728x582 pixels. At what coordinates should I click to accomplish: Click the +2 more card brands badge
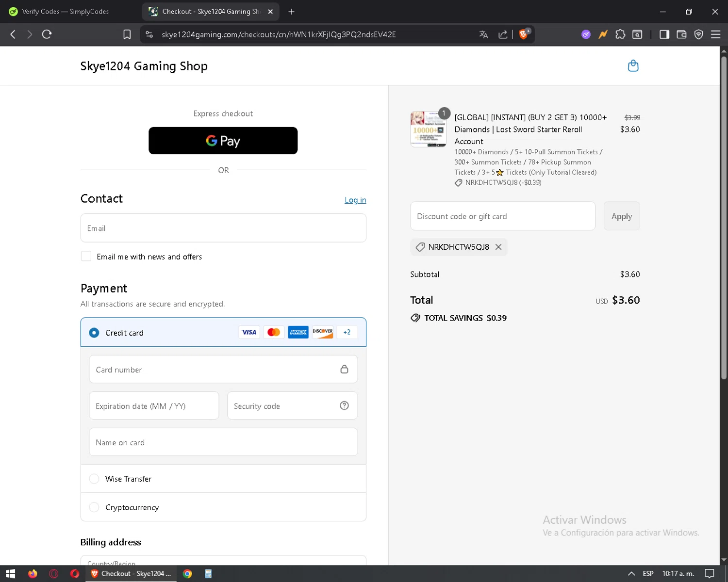coord(347,332)
